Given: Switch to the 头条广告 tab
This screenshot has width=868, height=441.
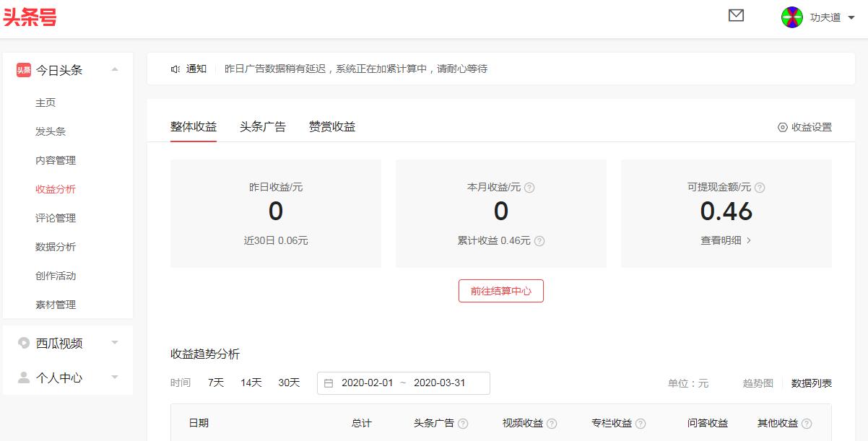Looking at the screenshot, I should click(263, 126).
